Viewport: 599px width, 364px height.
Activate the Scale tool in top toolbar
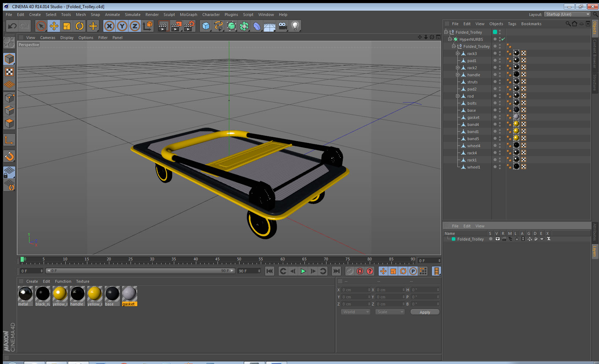pyautogui.click(x=67, y=26)
